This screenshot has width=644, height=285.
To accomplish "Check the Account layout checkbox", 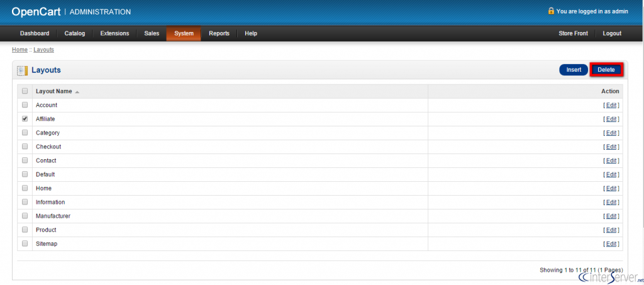I will [x=25, y=104].
